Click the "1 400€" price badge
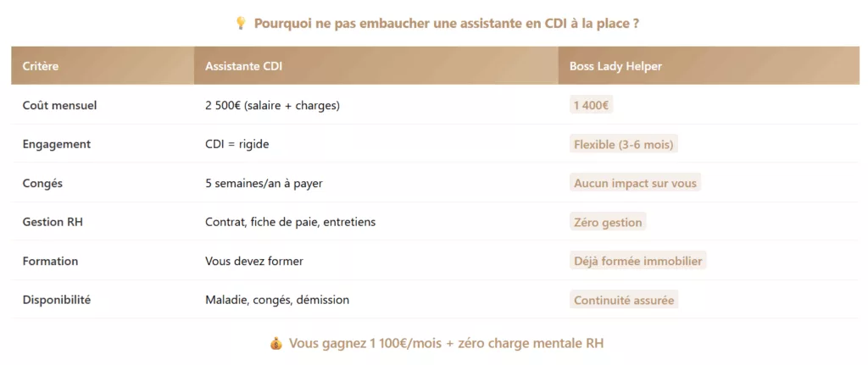 [x=593, y=106]
